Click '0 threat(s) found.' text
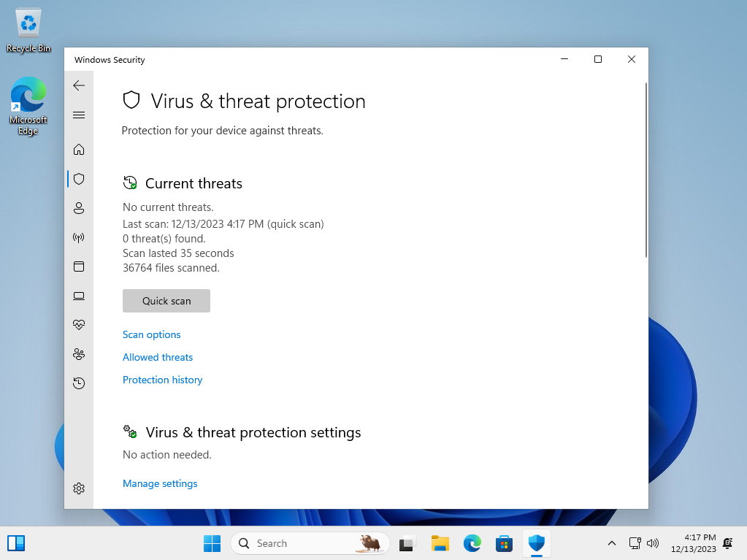Image resolution: width=747 pixels, height=560 pixels. point(164,239)
